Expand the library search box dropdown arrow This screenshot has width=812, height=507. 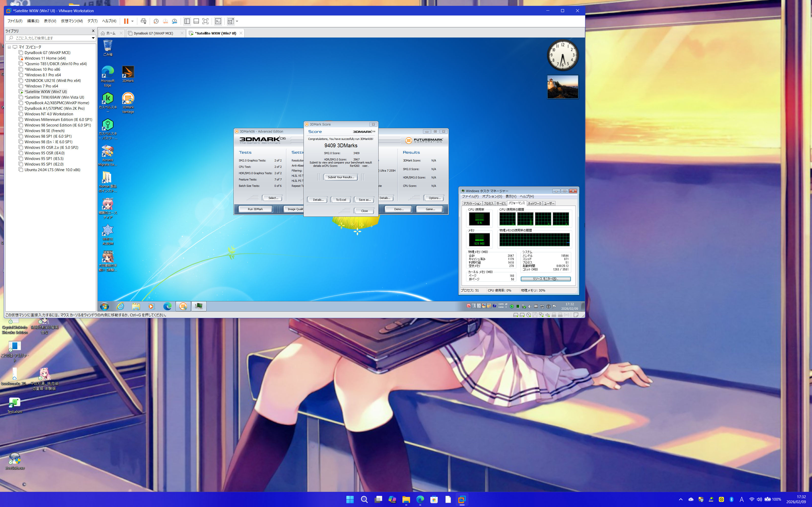pos(93,38)
